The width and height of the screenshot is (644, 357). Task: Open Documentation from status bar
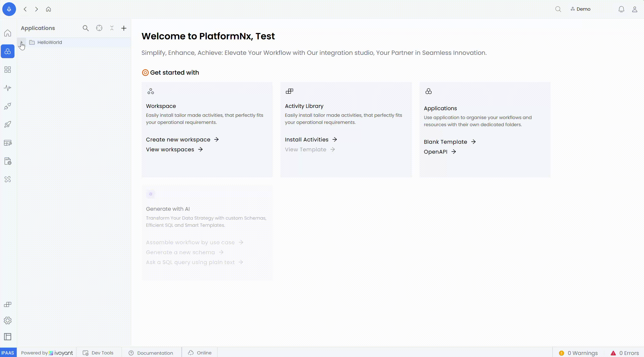pos(151,353)
